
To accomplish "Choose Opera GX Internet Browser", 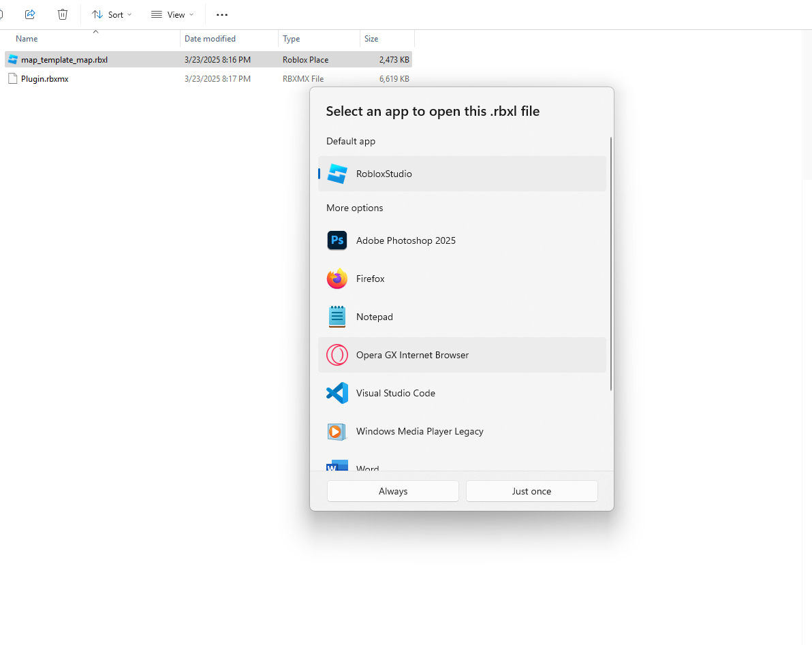I will (462, 355).
